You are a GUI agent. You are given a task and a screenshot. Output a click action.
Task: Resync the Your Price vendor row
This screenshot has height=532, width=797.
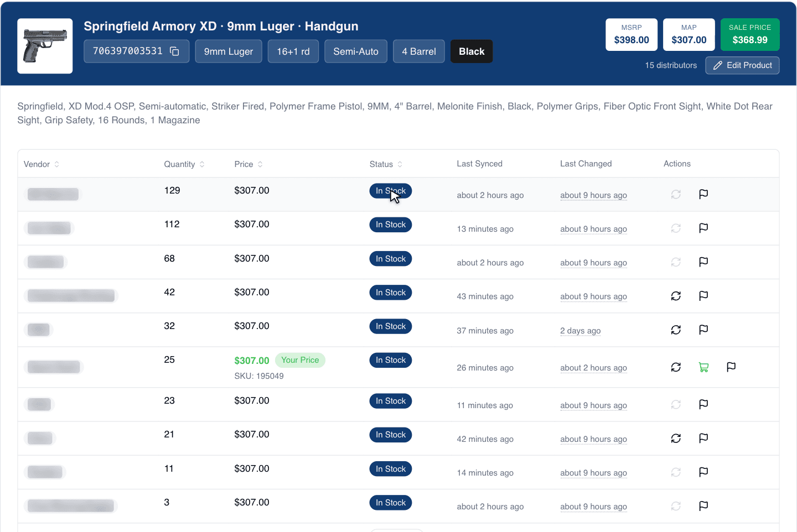[676, 367]
